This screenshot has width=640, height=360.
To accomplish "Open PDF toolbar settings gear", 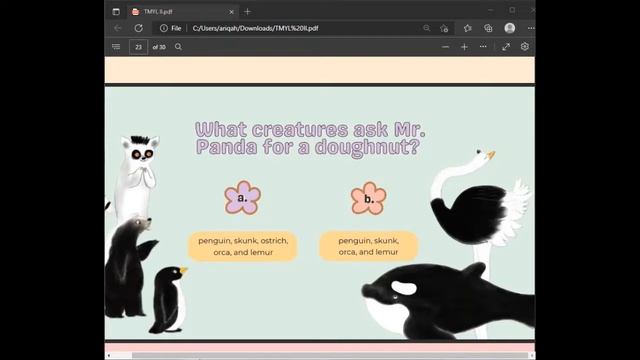I will click(x=524, y=47).
